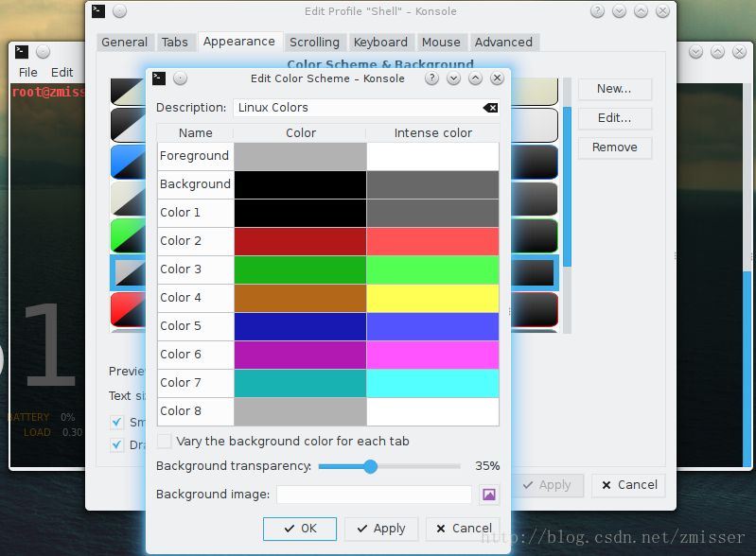756x556 pixels.
Task: Enable vary background color for each tab
Action: tap(165, 441)
